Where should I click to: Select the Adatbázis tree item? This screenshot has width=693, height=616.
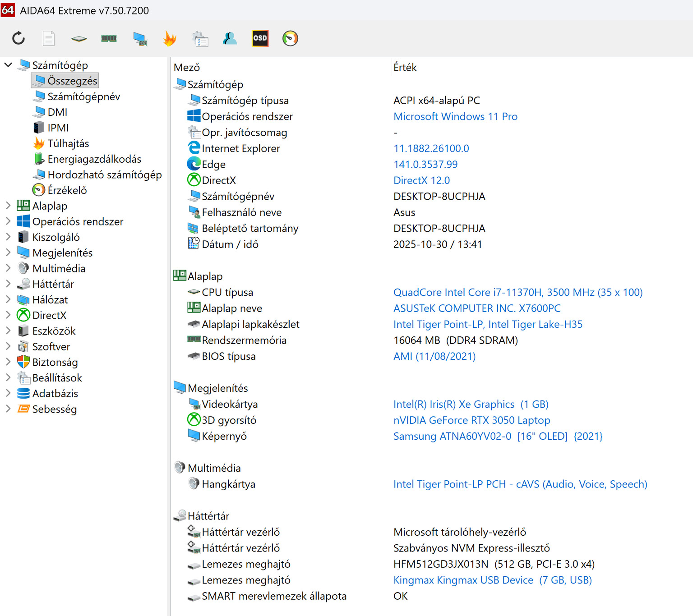(x=47, y=393)
